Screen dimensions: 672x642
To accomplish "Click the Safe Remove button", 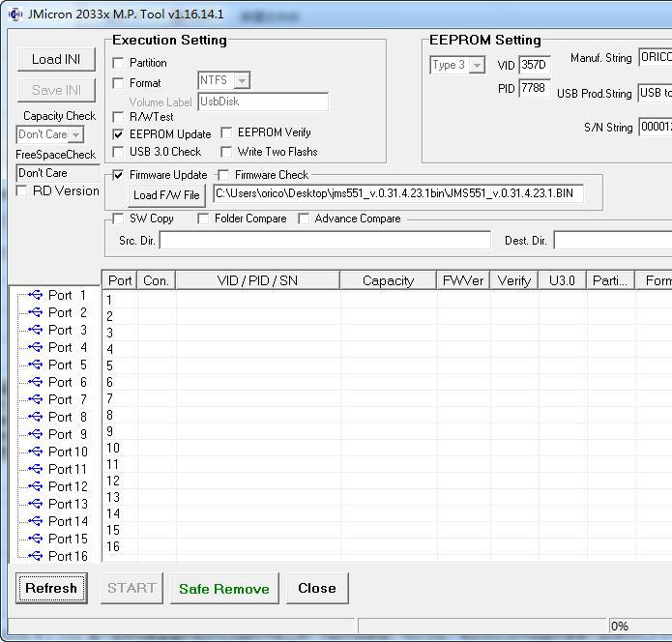I will 224,588.
